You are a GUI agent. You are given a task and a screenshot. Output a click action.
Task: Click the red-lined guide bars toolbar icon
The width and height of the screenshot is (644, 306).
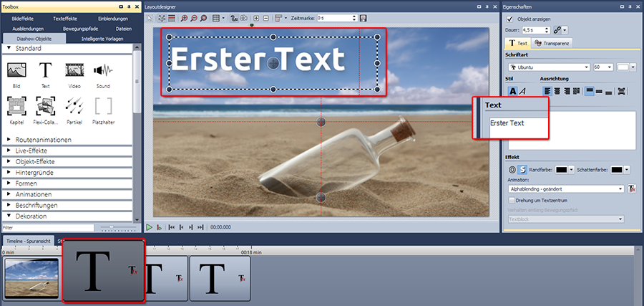pos(171,19)
